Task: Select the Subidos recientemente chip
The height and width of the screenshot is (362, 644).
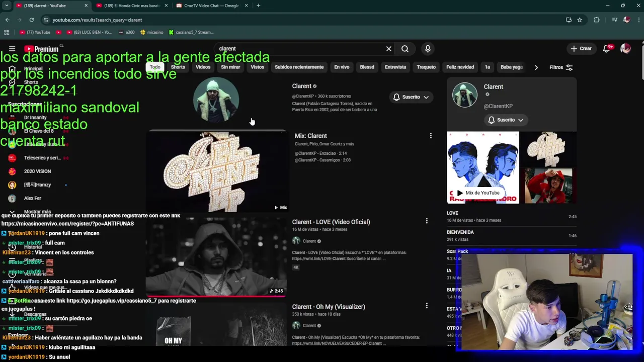Action: pyautogui.click(x=299, y=67)
